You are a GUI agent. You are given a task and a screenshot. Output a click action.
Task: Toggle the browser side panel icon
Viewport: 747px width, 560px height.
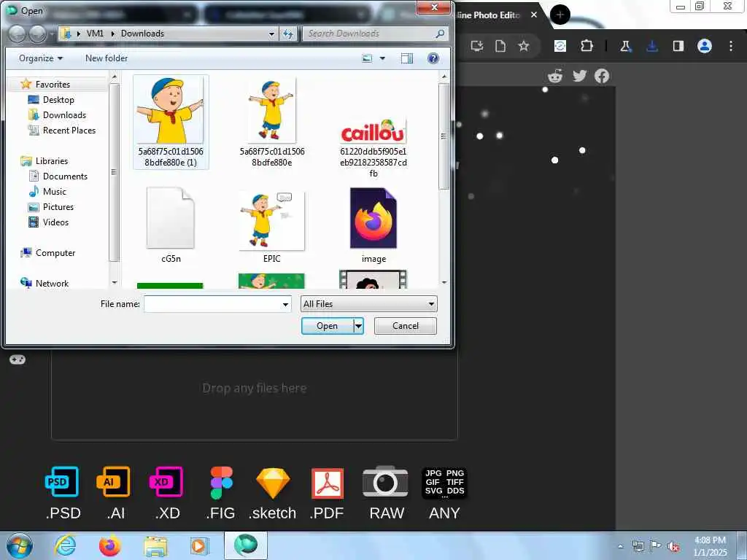pos(678,46)
